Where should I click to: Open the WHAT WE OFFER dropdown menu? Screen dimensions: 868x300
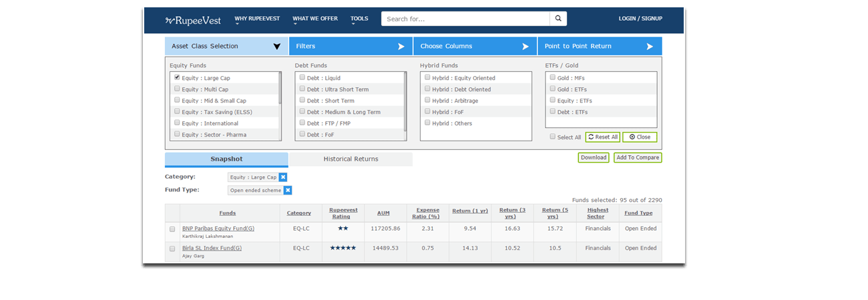pos(315,21)
